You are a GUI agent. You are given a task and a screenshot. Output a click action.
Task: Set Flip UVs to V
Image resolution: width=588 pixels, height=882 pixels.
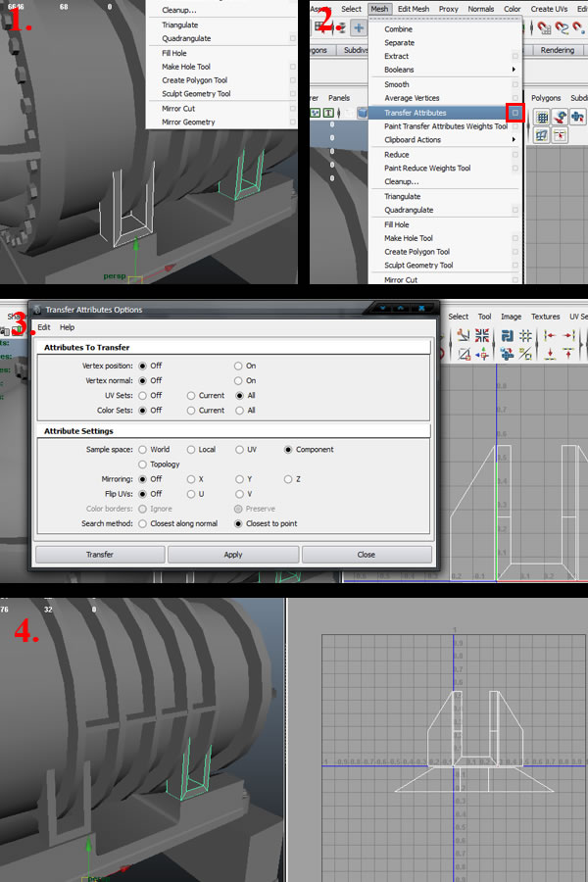(240, 494)
